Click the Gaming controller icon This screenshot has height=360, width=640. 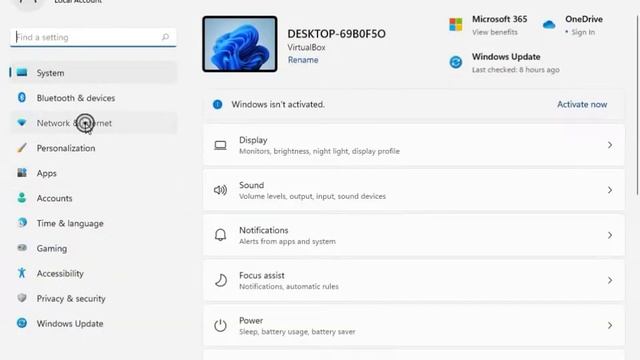tap(22, 248)
